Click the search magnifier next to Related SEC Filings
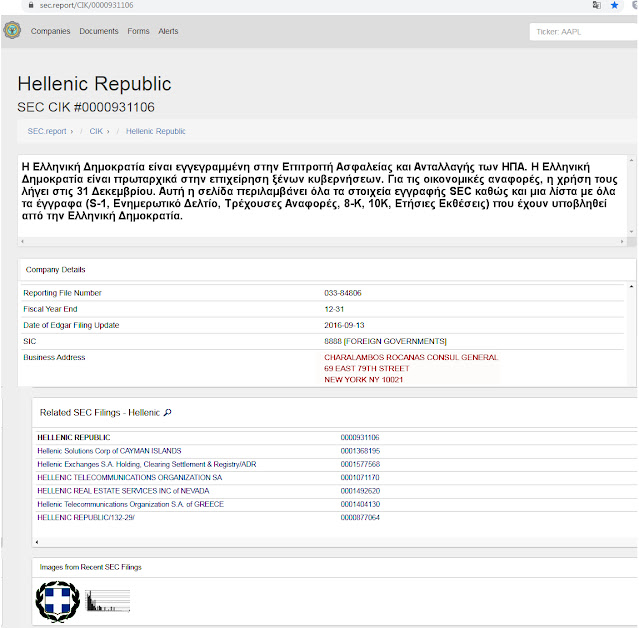Viewport: 639px width, 628px height. pos(167,412)
